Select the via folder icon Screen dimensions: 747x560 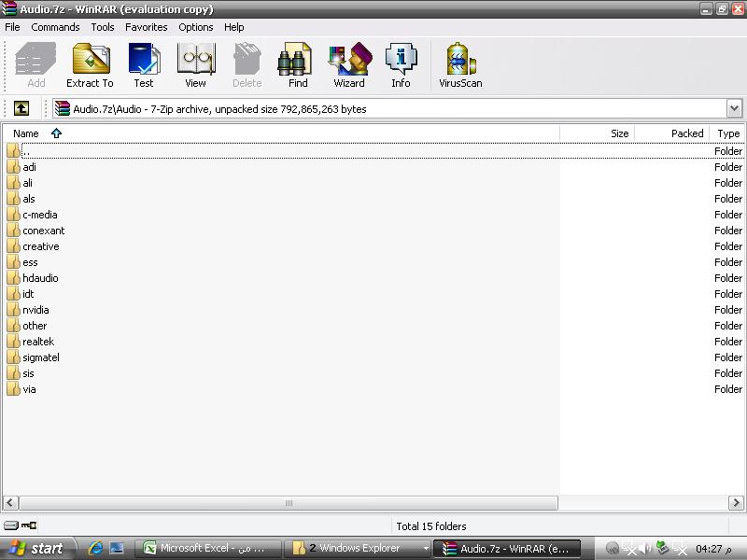(14, 389)
